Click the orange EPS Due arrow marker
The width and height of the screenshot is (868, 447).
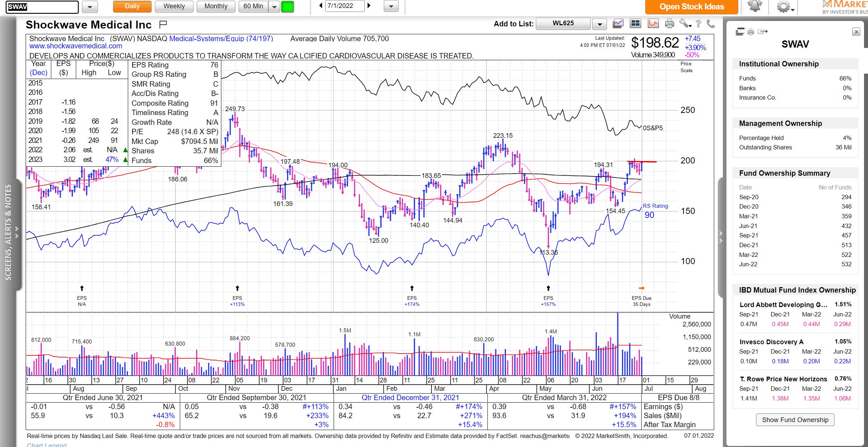click(642, 288)
